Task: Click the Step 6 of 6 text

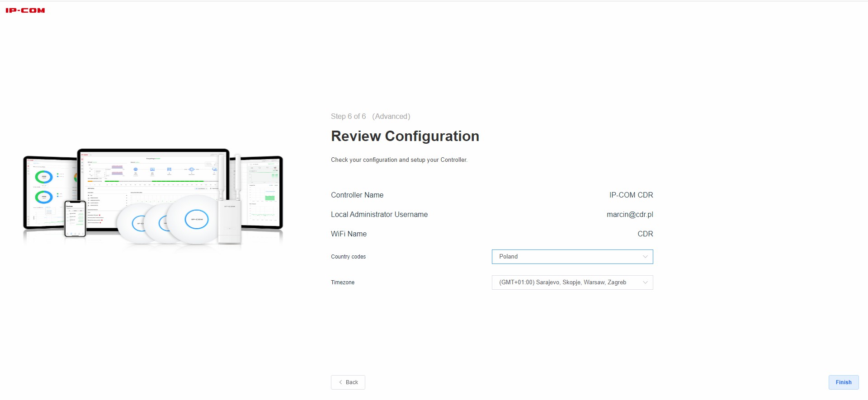Action: click(x=348, y=117)
